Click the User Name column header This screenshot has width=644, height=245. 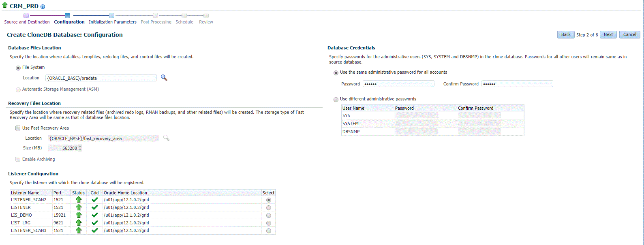pos(368,108)
